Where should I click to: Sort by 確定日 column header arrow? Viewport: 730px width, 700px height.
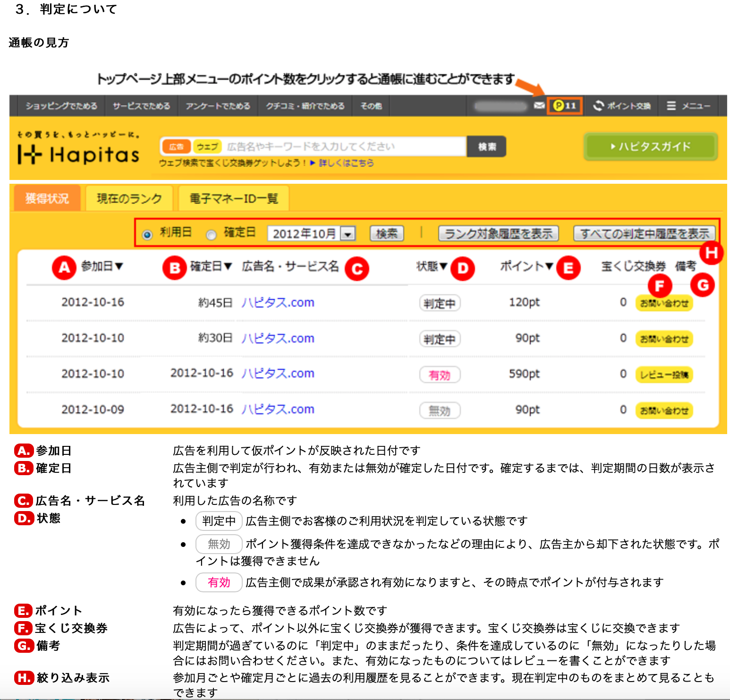click(x=228, y=266)
